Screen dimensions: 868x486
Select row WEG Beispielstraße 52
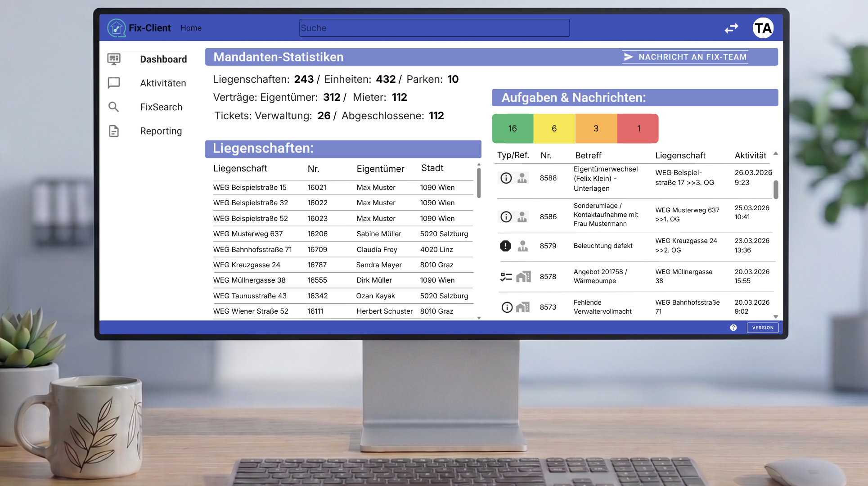pyautogui.click(x=343, y=219)
